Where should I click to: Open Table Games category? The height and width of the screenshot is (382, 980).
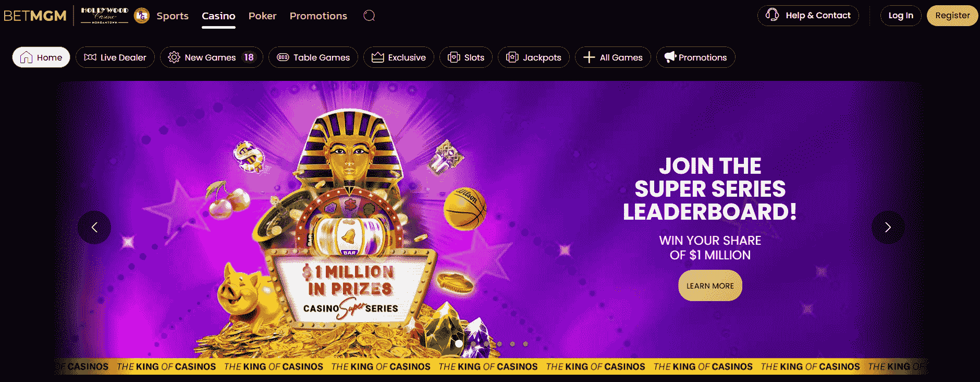[x=313, y=57]
